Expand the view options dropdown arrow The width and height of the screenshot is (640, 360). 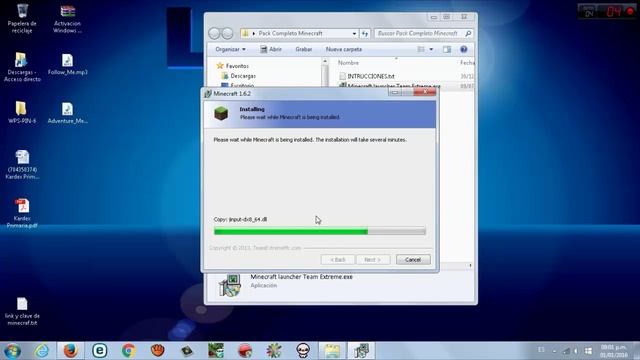(431, 49)
